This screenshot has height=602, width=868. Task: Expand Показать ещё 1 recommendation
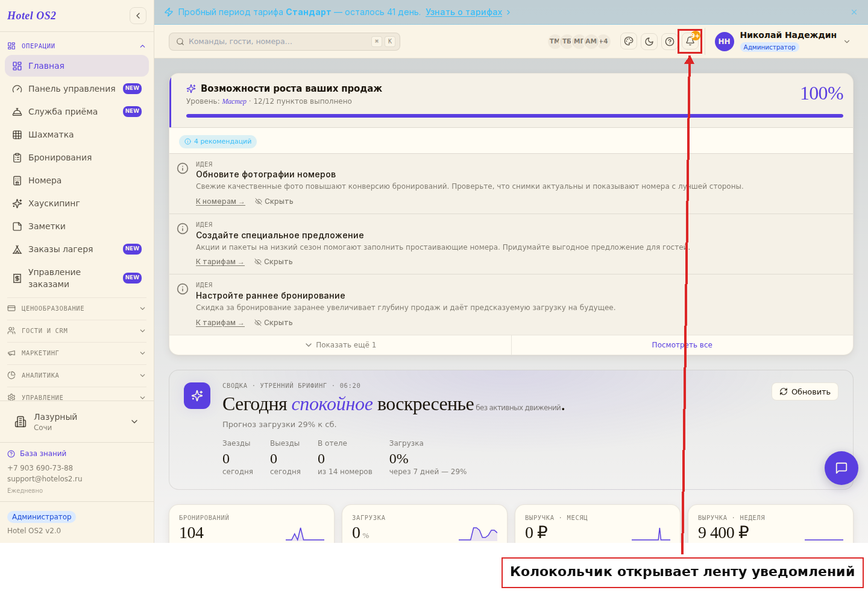[x=341, y=345]
